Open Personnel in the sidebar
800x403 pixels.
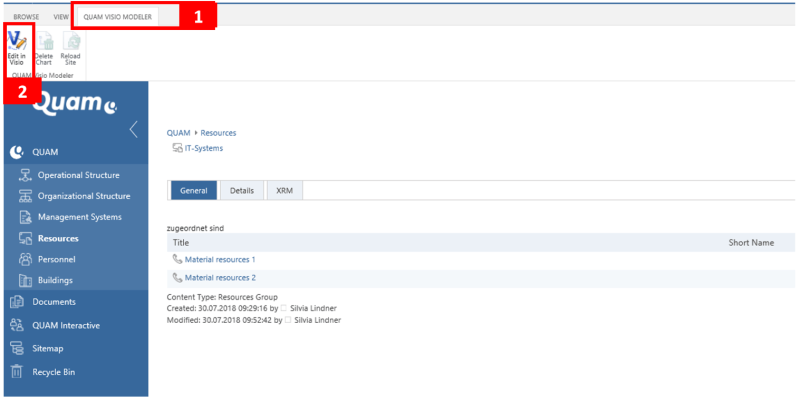57,259
